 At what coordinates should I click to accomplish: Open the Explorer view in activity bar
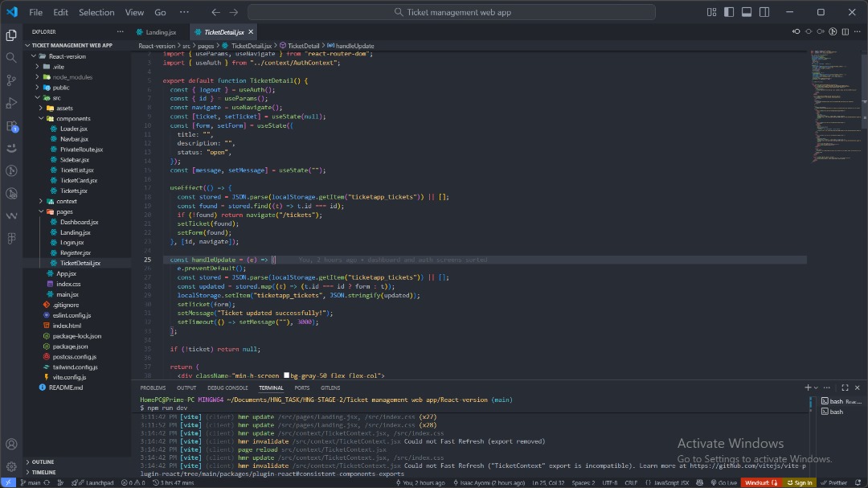click(11, 35)
